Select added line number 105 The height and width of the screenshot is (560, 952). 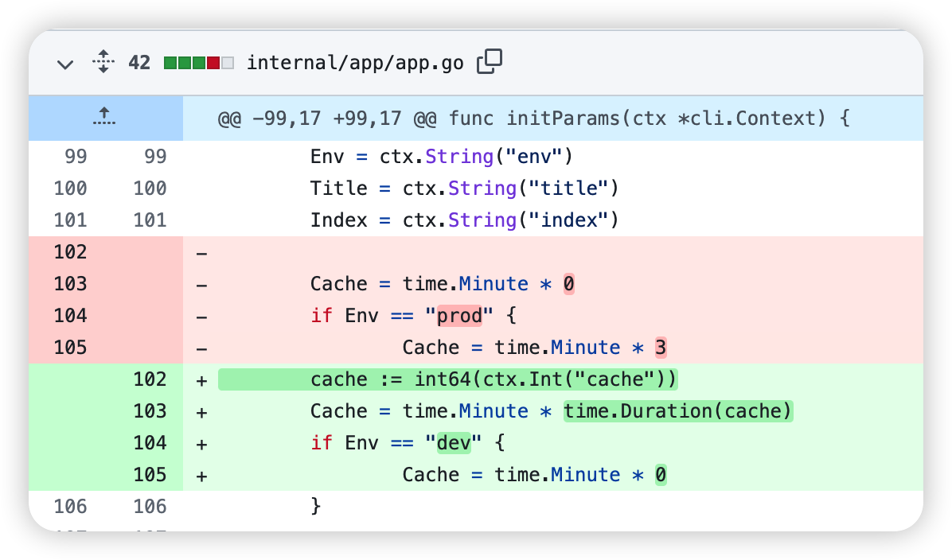(x=150, y=475)
